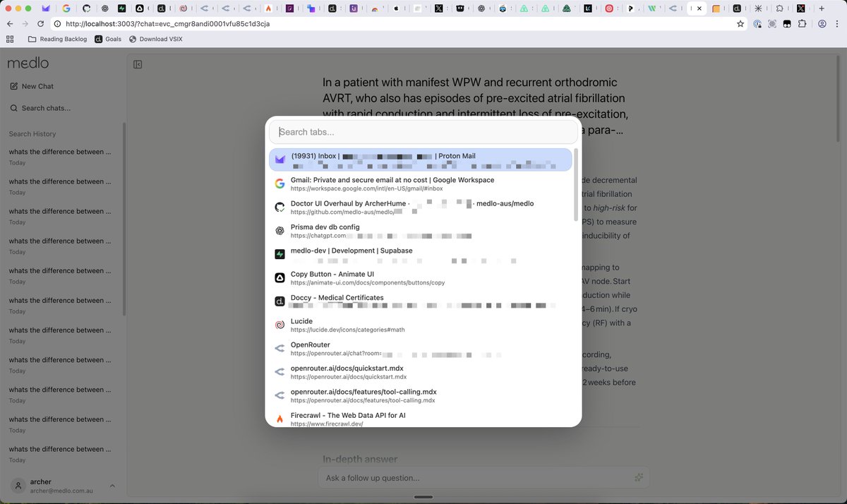The width and height of the screenshot is (847, 504).
Task: Go back using the browser back arrow
Action: pos(10,23)
